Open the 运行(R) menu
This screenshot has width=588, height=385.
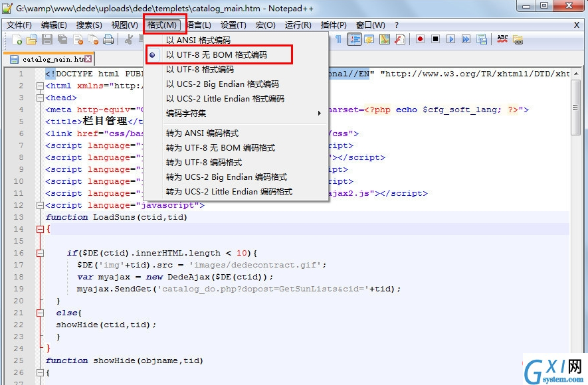(298, 25)
